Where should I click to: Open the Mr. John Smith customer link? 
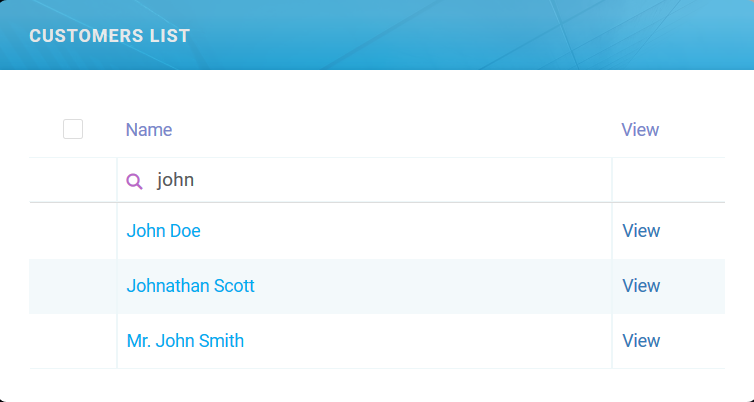[185, 341]
